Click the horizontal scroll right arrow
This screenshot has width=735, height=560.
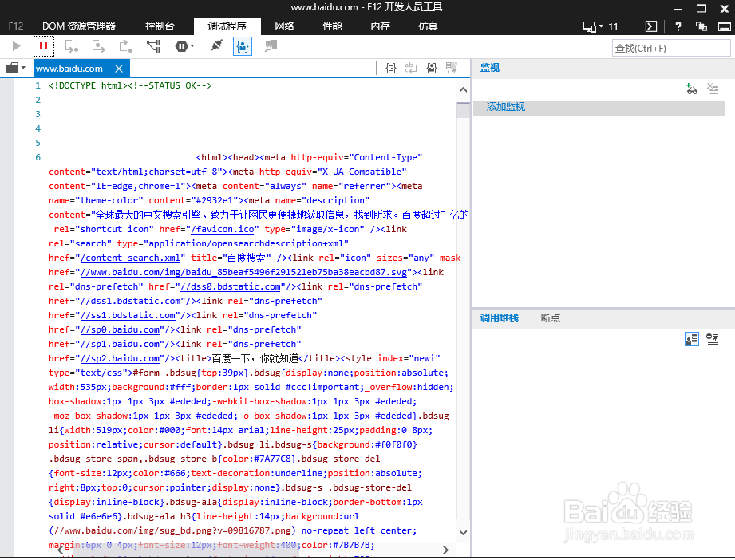click(445, 550)
